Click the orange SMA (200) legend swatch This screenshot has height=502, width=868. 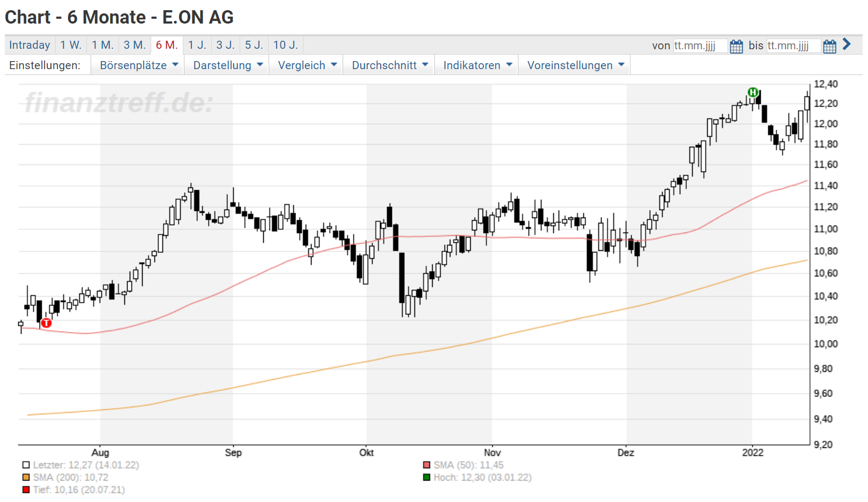26,477
